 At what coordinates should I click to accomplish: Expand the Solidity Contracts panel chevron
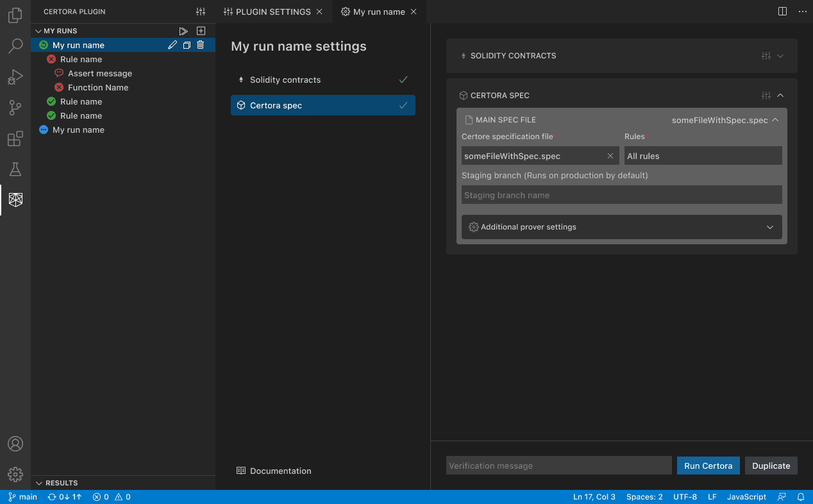pos(780,56)
